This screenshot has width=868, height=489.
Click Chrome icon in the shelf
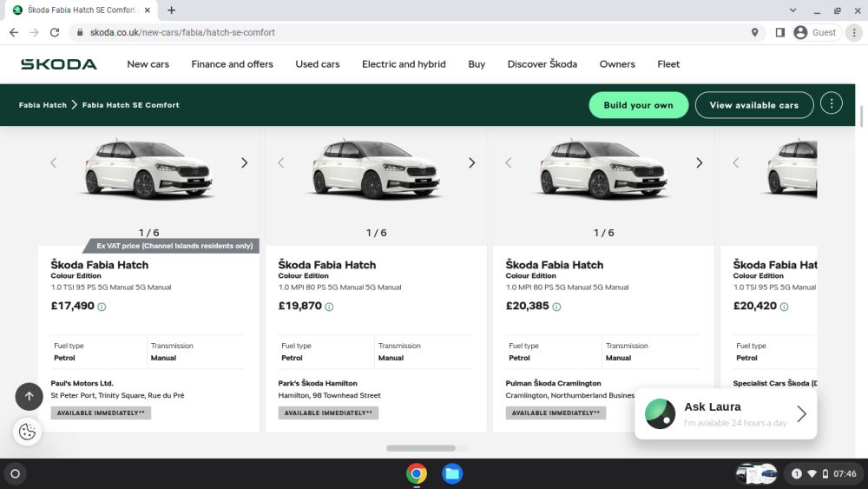point(417,474)
